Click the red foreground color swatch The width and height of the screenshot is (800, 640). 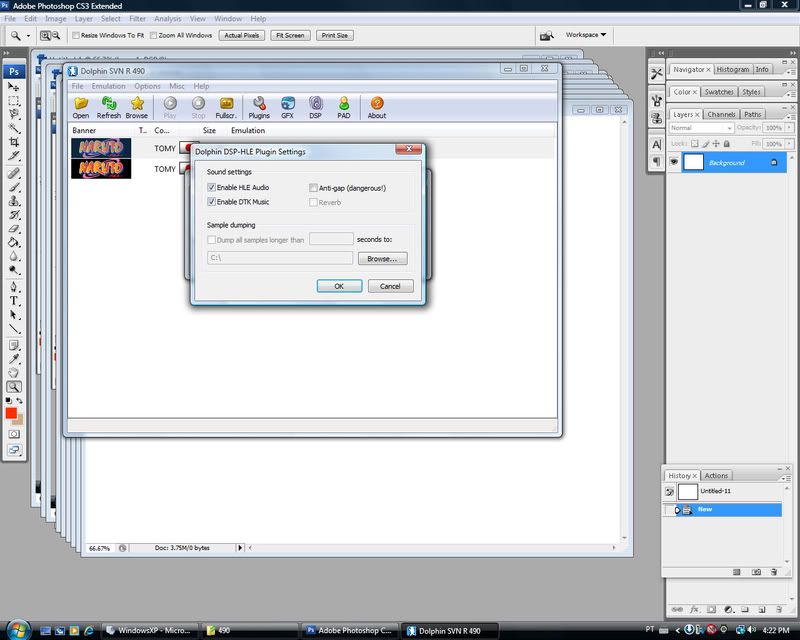pos(10,413)
